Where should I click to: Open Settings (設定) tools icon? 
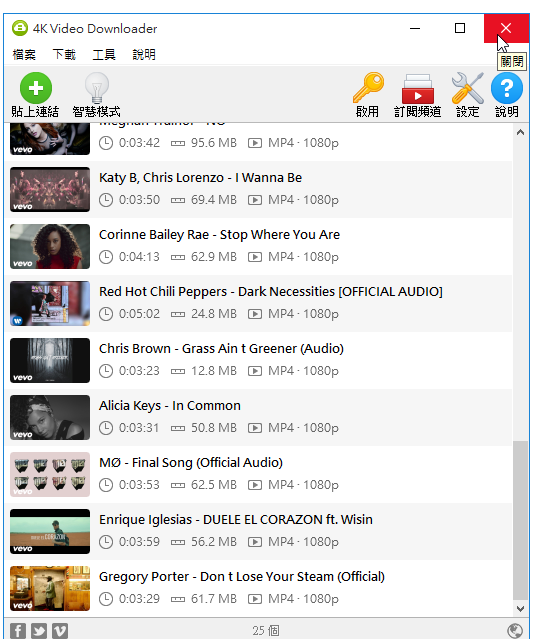point(467,95)
